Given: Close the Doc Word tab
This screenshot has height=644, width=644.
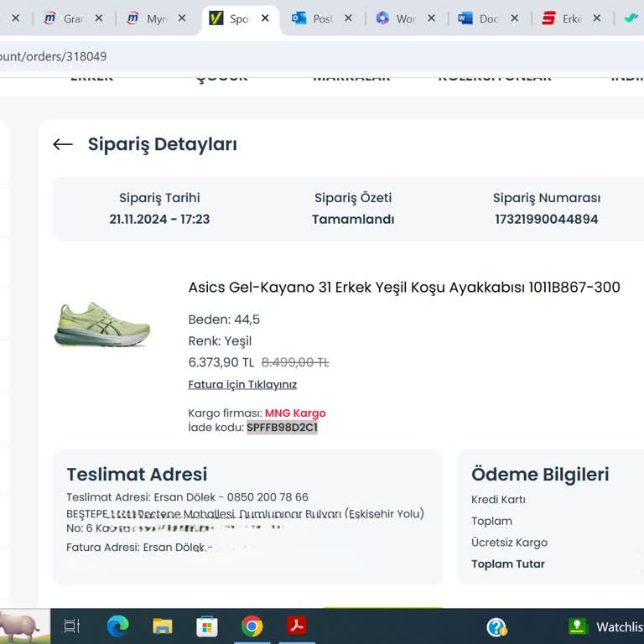Looking at the screenshot, I should pyautogui.click(x=515, y=18).
